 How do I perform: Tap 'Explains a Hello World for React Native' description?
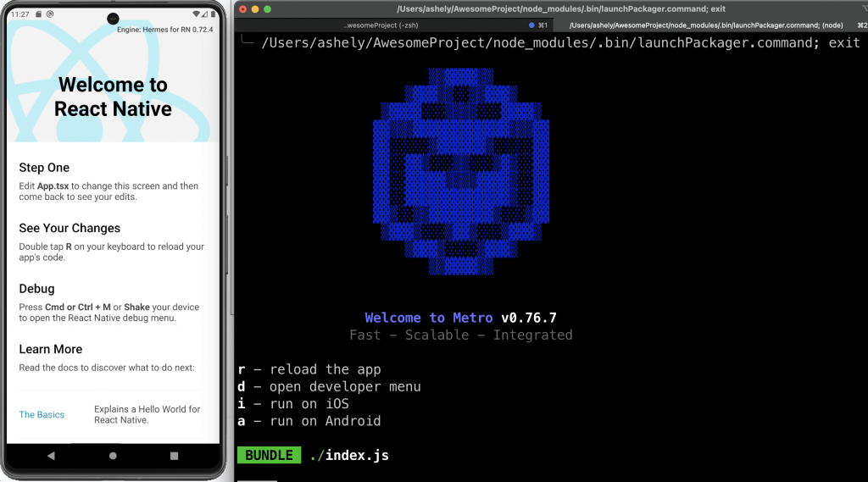tap(147, 414)
